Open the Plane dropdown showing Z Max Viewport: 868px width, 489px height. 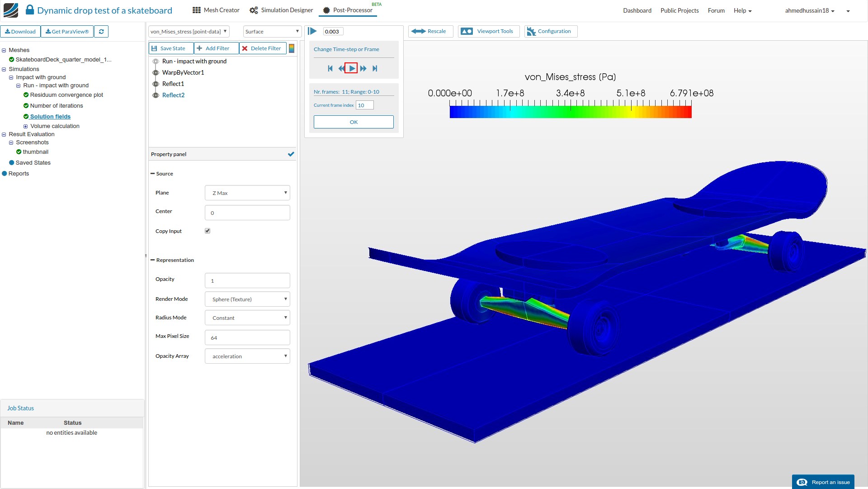click(x=247, y=193)
